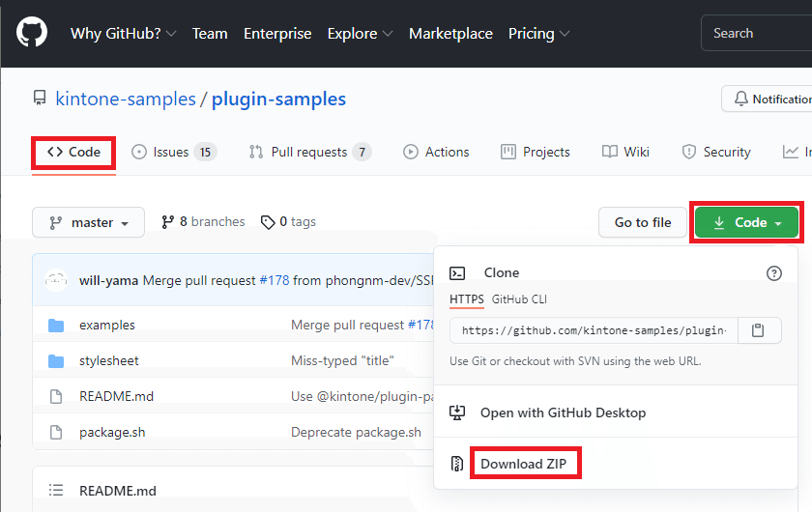
Task: Click the stylesheet folder icon
Action: point(56,360)
